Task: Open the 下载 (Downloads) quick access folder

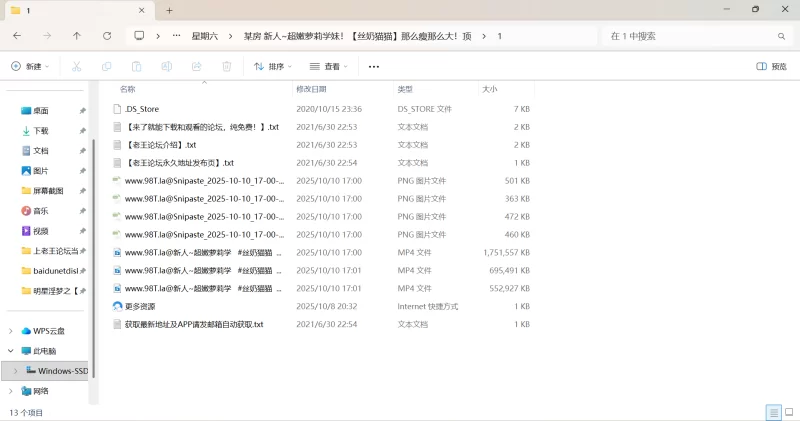Action: pos(41,131)
